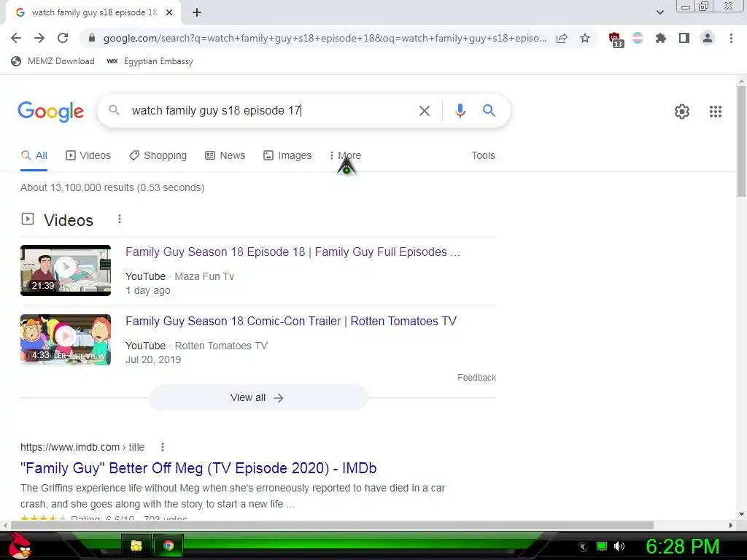Switch to the News tab
Screen dimensions: 747x560
[x=225, y=156]
